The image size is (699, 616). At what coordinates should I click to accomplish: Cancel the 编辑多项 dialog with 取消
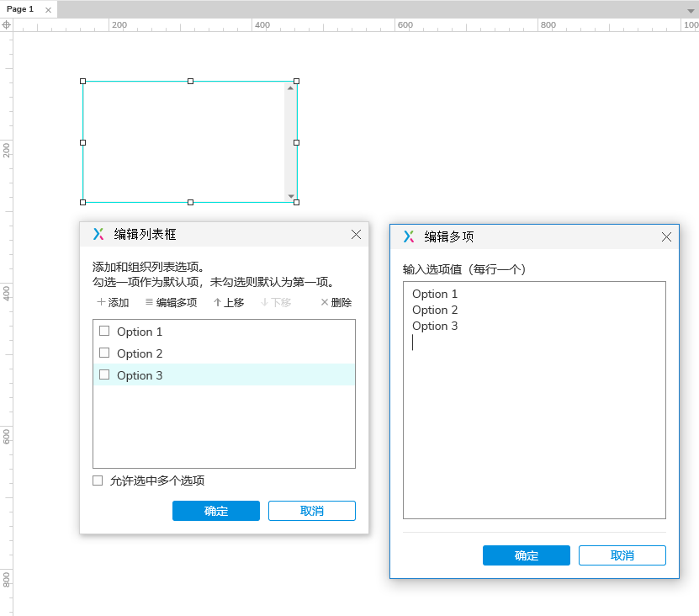622,555
